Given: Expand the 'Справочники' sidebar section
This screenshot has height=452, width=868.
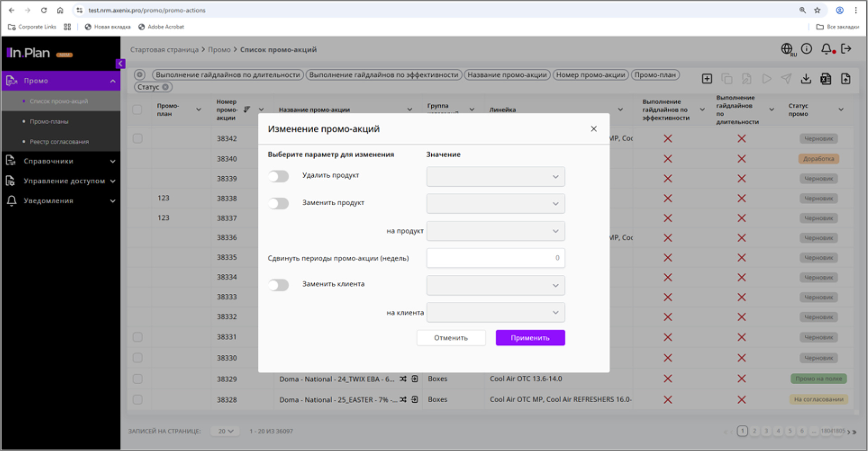Looking at the screenshot, I should pyautogui.click(x=61, y=161).
